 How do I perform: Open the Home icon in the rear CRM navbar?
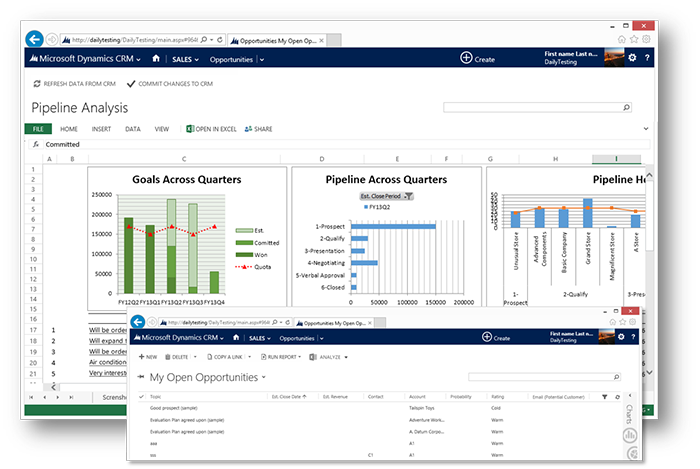tap(156, 58)
